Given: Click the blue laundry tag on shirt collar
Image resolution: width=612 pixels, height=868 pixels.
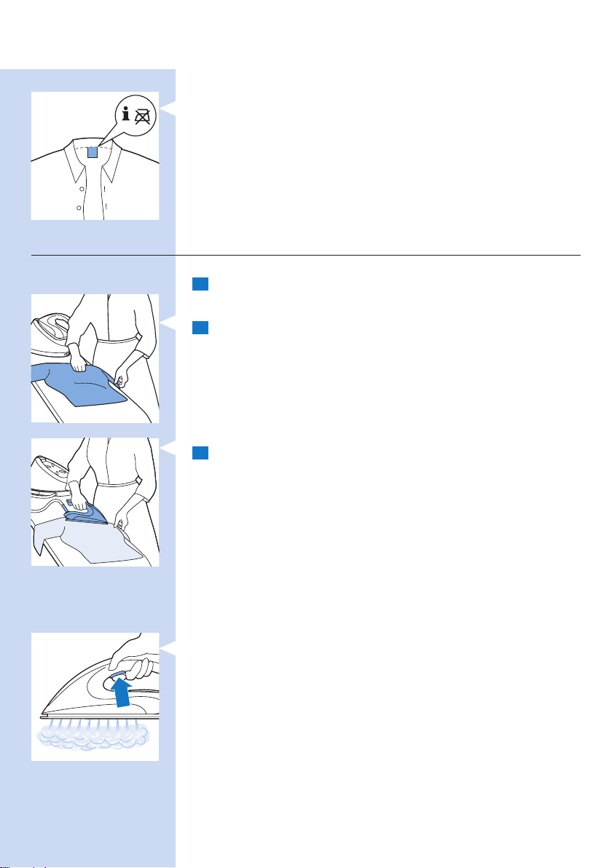Looking at the screenshot, I should pos(93,152).
